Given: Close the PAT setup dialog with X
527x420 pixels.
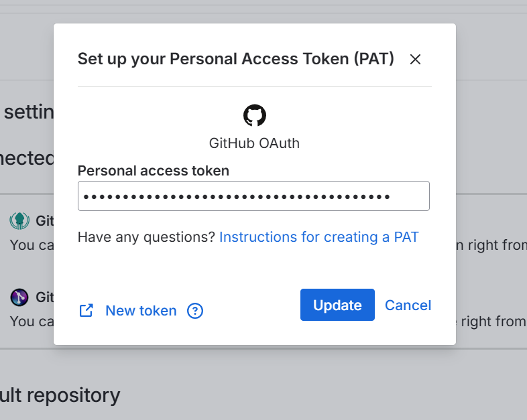Looking at the screenshot, I should tap(415, 60).
